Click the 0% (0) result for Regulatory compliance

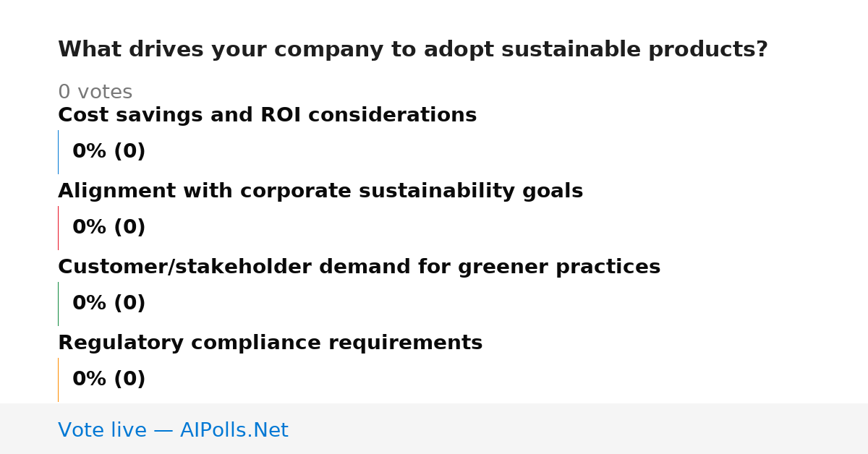[x=109, y=380]
